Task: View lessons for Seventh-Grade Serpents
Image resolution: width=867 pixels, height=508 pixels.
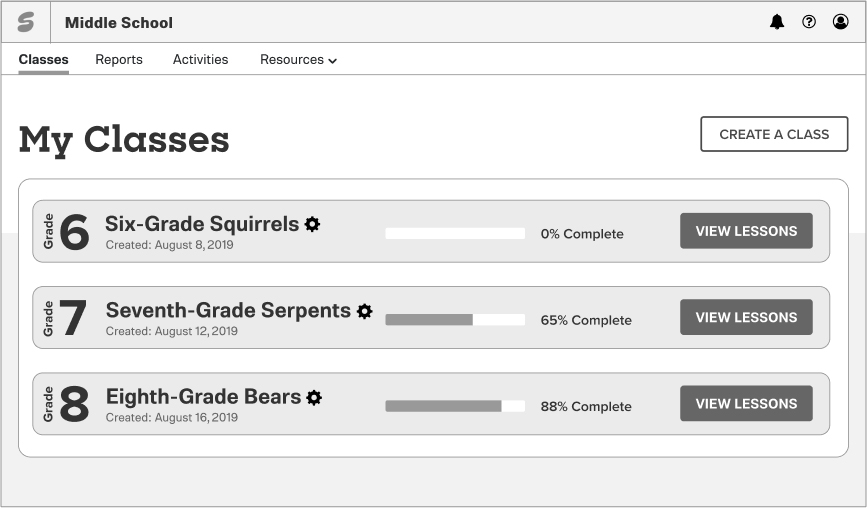Action: click(x=746, y=317)
